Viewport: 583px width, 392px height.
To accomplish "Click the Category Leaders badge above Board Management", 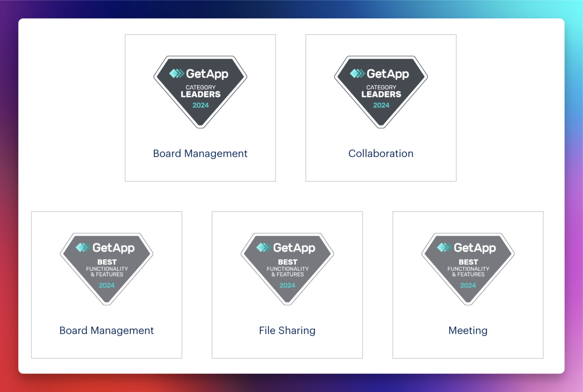I will pyautogui.click(x=200, y=92).
